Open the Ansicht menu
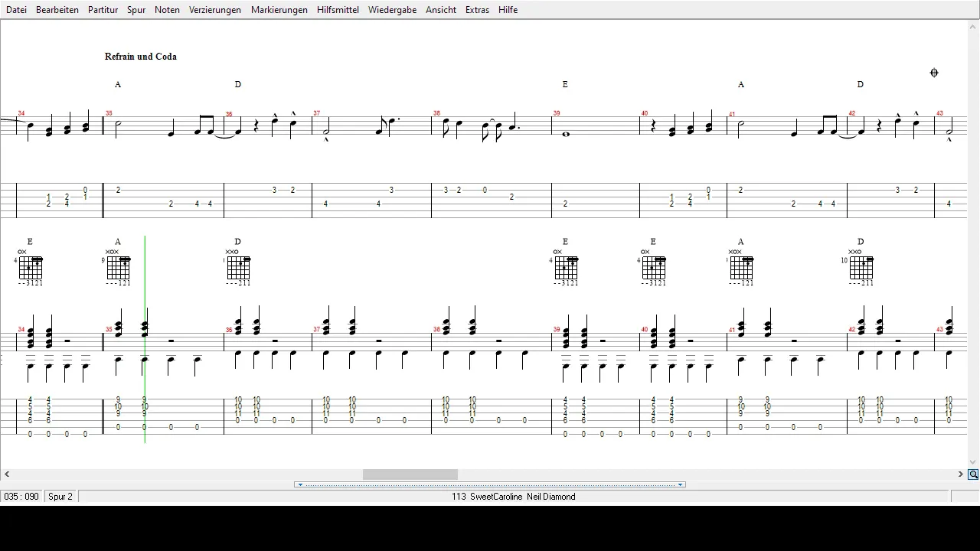The image size is (980, 551). click(441, 10)
